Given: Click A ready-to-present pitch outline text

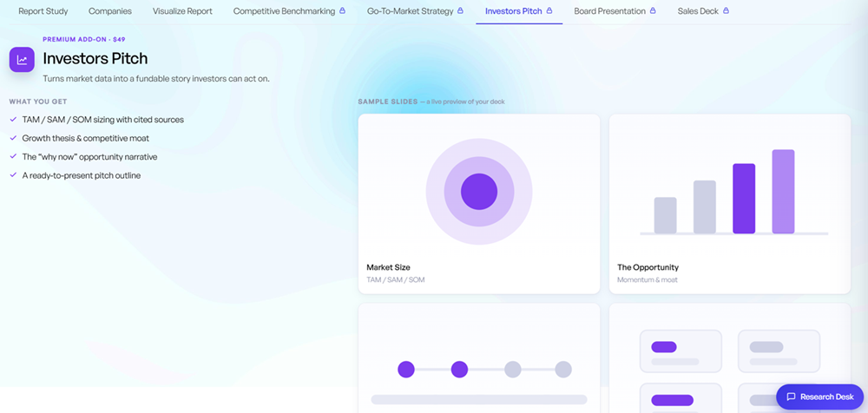Looking at the screenshot, I should (x=82, y=175).
